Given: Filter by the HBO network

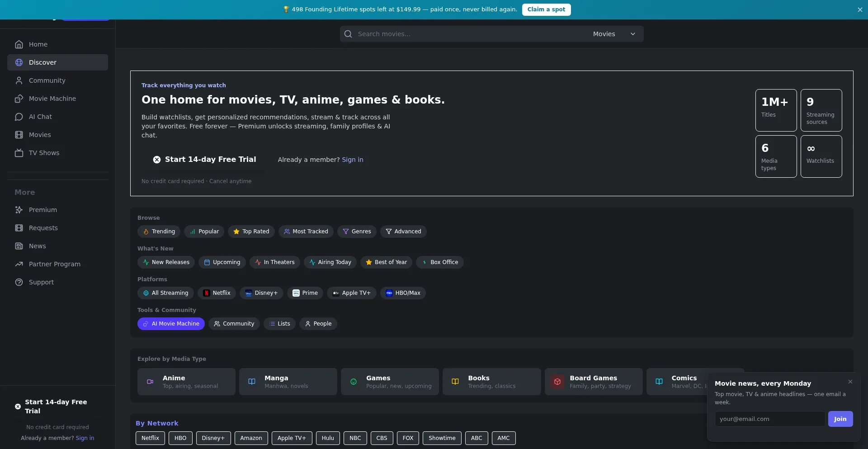Looking at the screenshot, I should [x=180, y=438].
